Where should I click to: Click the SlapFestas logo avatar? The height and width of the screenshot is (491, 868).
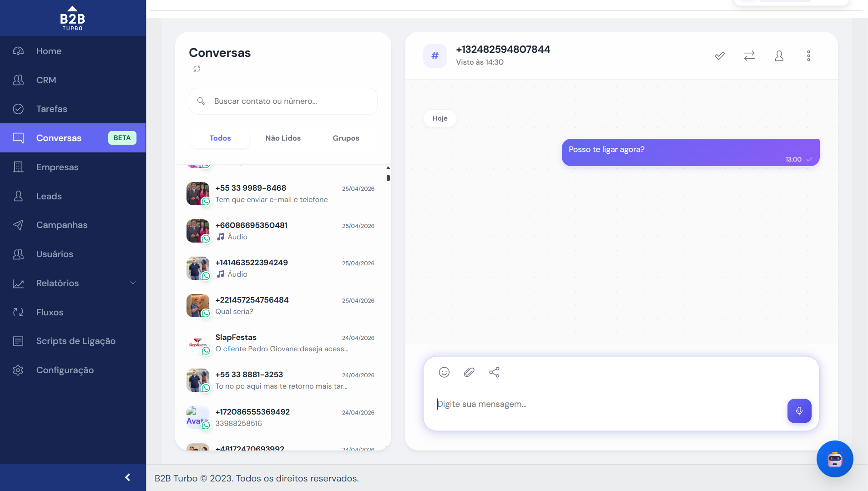[x=198, y=343]
